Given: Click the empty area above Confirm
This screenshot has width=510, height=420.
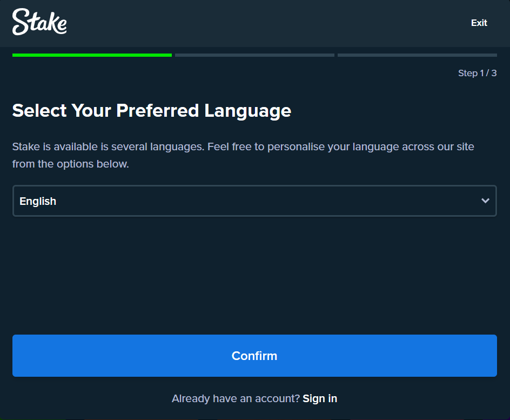Looking at the screenshot, I should tap(254, 276).
